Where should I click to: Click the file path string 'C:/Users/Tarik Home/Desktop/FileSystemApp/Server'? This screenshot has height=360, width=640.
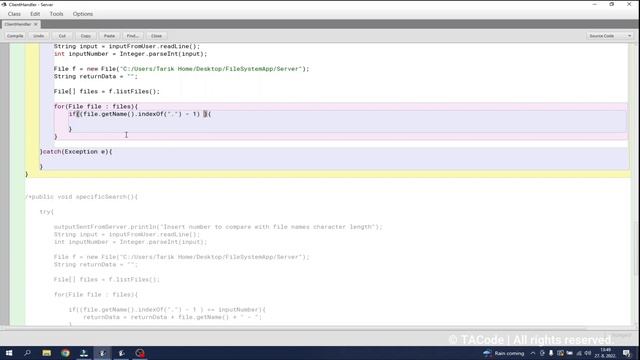[x=211, y=69]
